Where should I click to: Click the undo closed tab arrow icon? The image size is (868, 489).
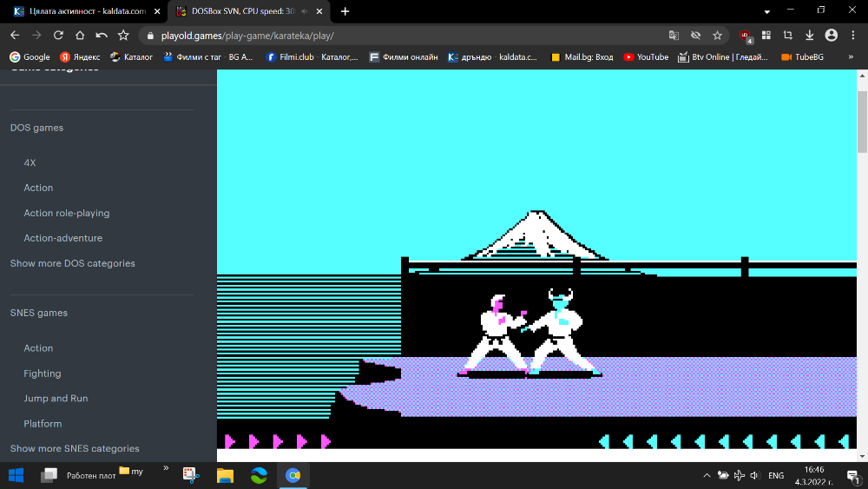pyautogui.click(x=102, y=36)
